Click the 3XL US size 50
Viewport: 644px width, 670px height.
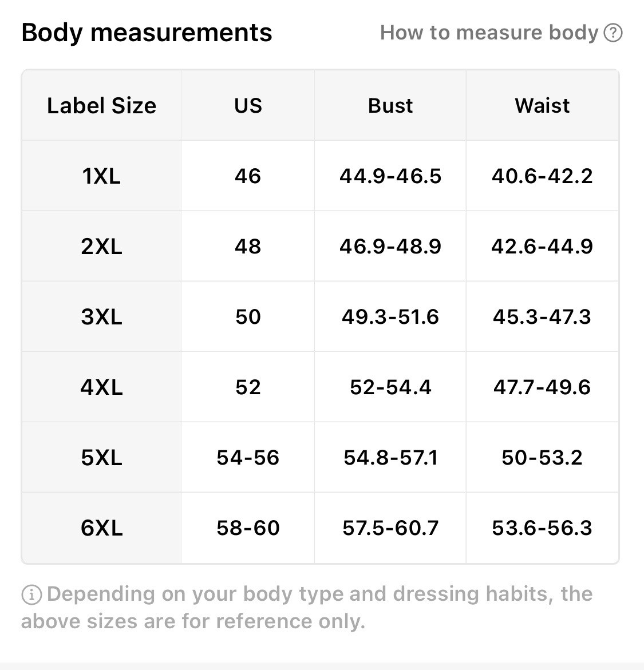[248, 317]
